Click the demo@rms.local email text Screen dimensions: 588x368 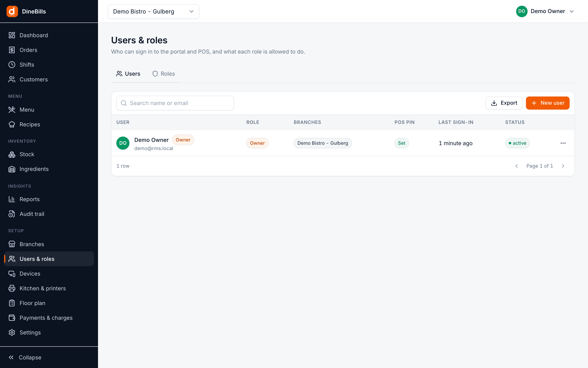pos(154,148)
